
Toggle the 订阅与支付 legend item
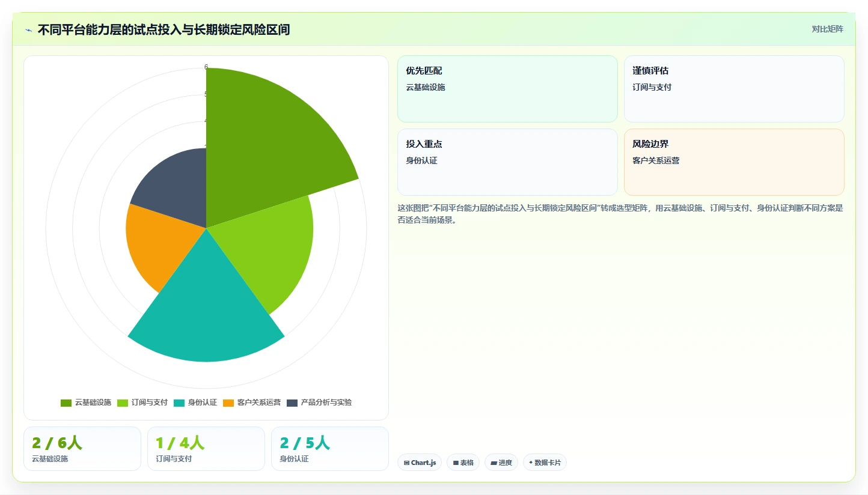pyautogui.click(x=142, y=402)
